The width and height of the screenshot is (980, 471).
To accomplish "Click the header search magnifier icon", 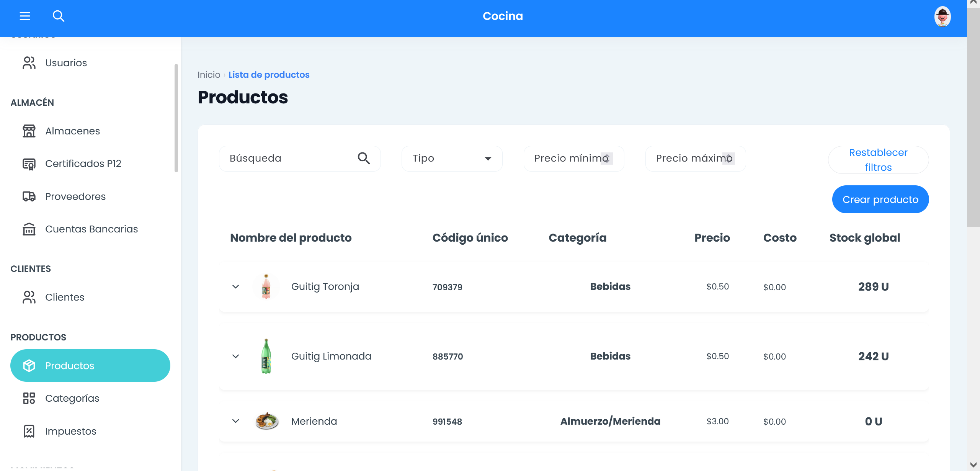I will (59, 16).
